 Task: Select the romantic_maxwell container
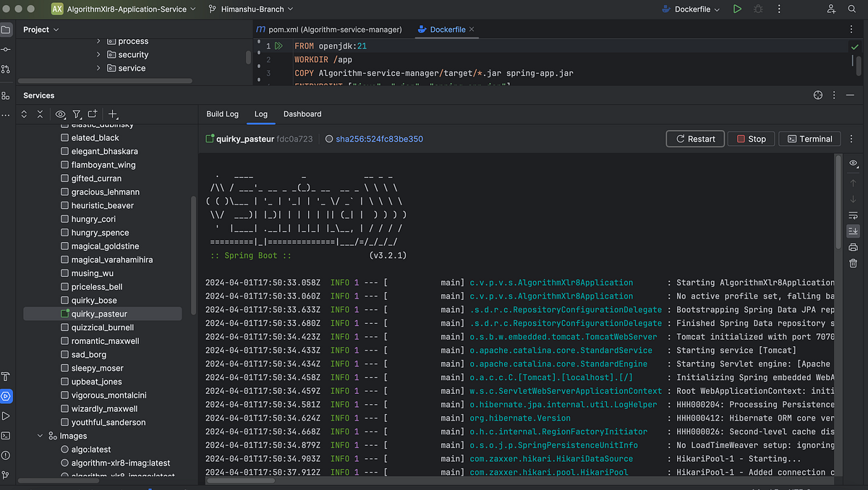click(x=105, y=341)
